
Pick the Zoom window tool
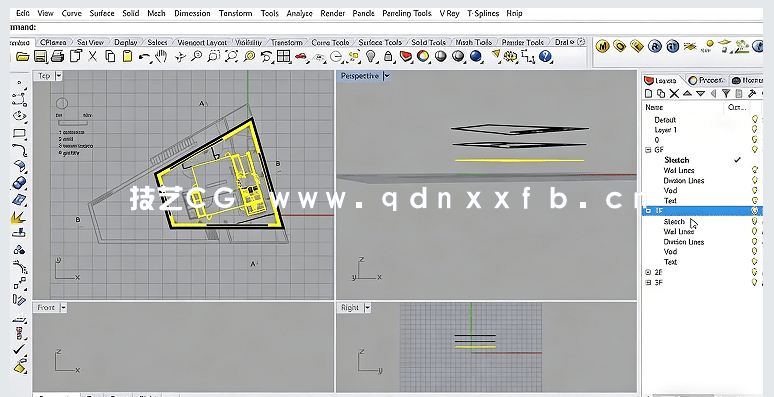(x=213, y=56)
